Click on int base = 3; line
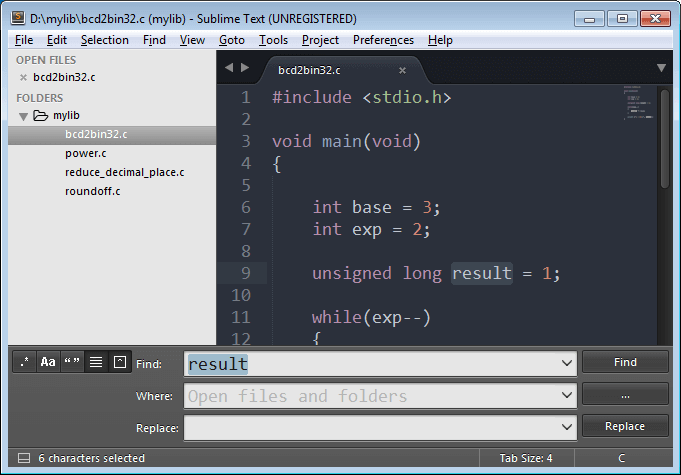681x475 pixels. pos(376,207)
